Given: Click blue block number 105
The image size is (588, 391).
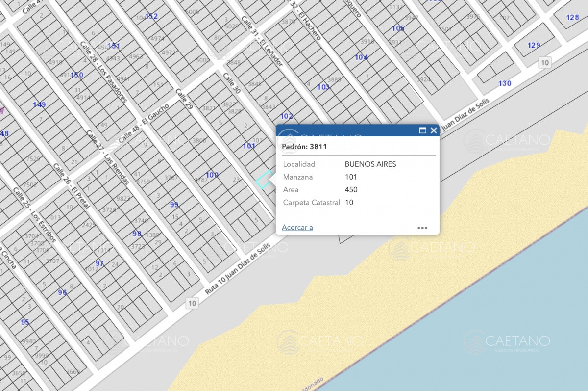Looking at the screenshot, I should pyautogui.click(x=398, y=28).
